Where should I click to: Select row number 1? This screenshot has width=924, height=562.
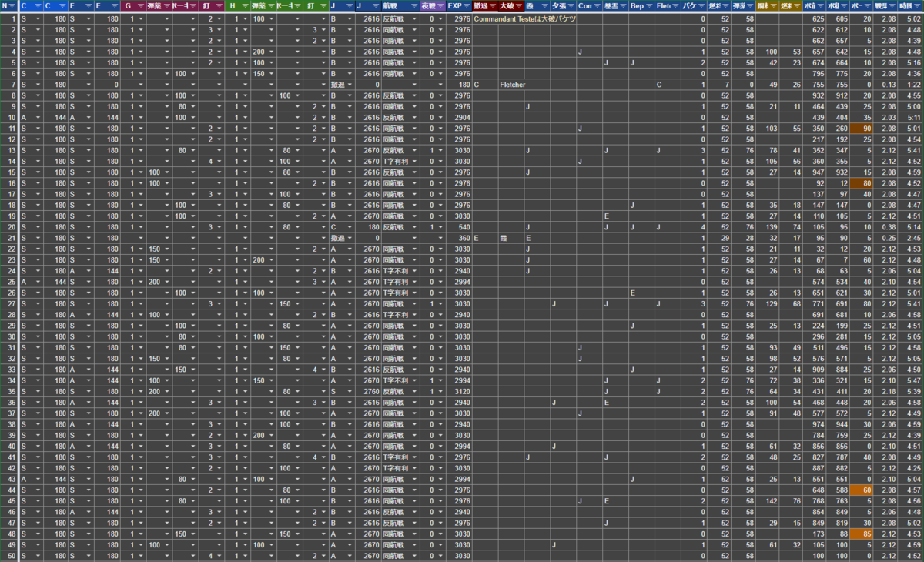coord(9,18)
